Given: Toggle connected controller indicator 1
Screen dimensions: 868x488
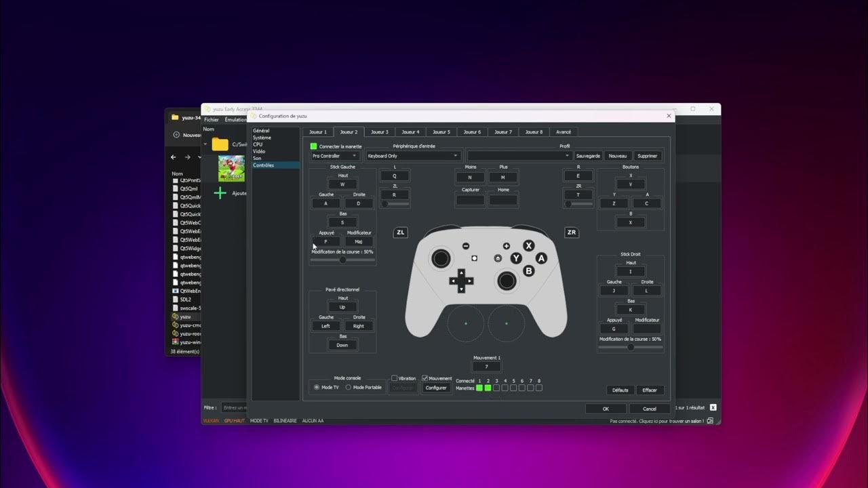Looking at the screenshot, I should (479, 388).
